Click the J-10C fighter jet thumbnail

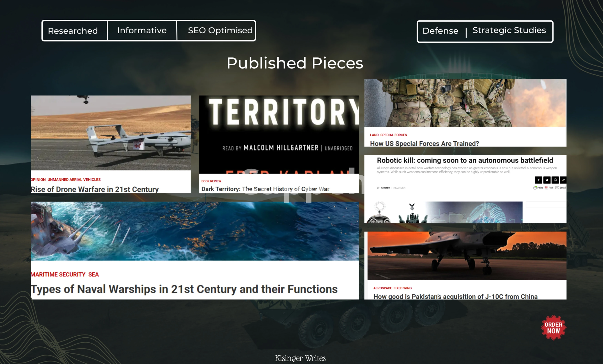(x=467, y=255)
